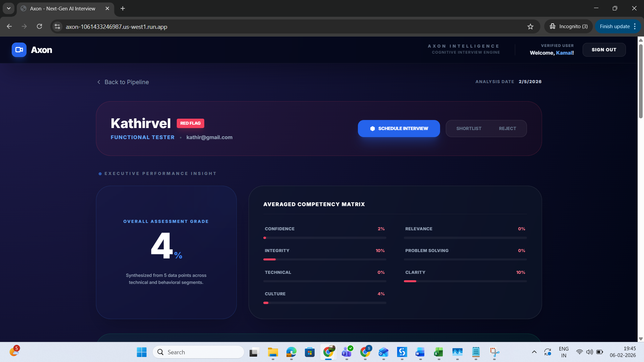This screenshot has width=644, height=362.
Task: Launch Snipping Tool from taskbar
Action: (494, 352)
